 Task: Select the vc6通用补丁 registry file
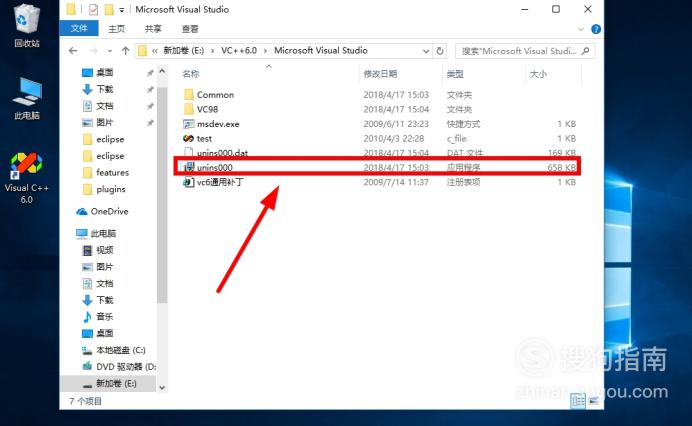pyautogui.click(x=220, y=182)
